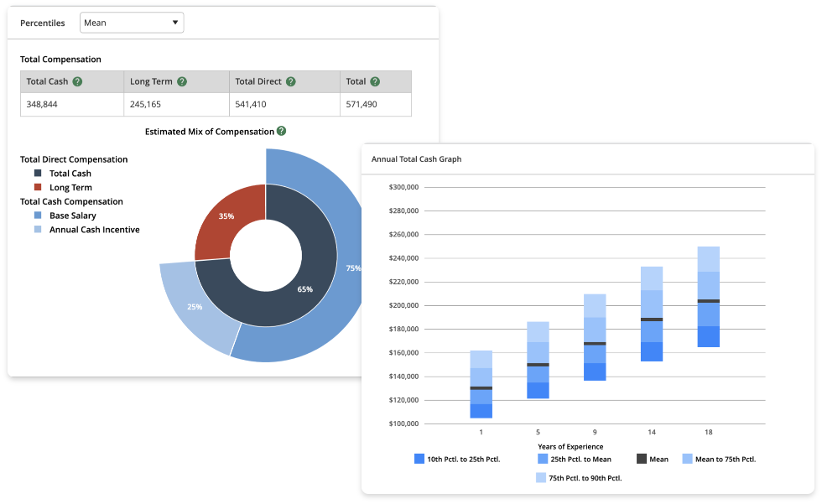Click the 10th Pctl. to 25th Pctl. legend item
The image size is (822, 504).
[x=457, y=460]
